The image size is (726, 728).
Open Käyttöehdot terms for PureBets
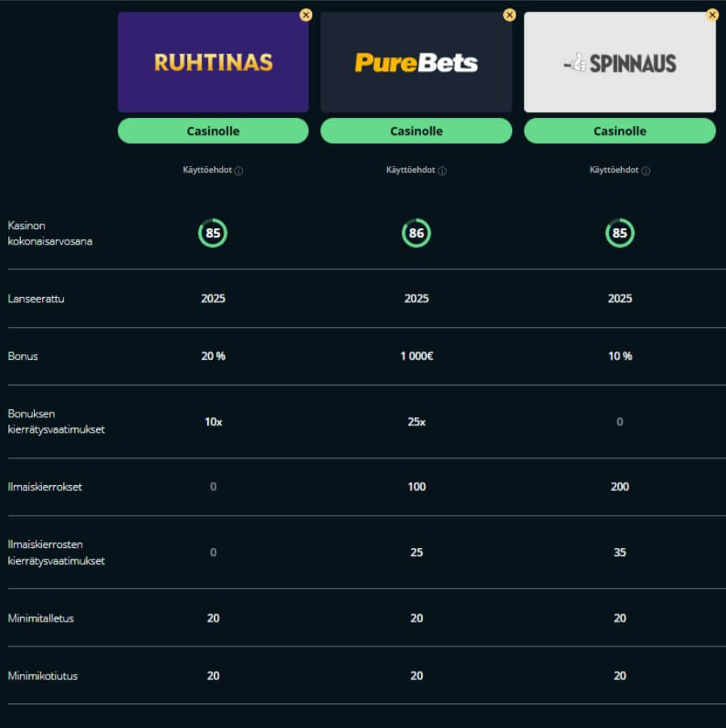coord(411,170)
